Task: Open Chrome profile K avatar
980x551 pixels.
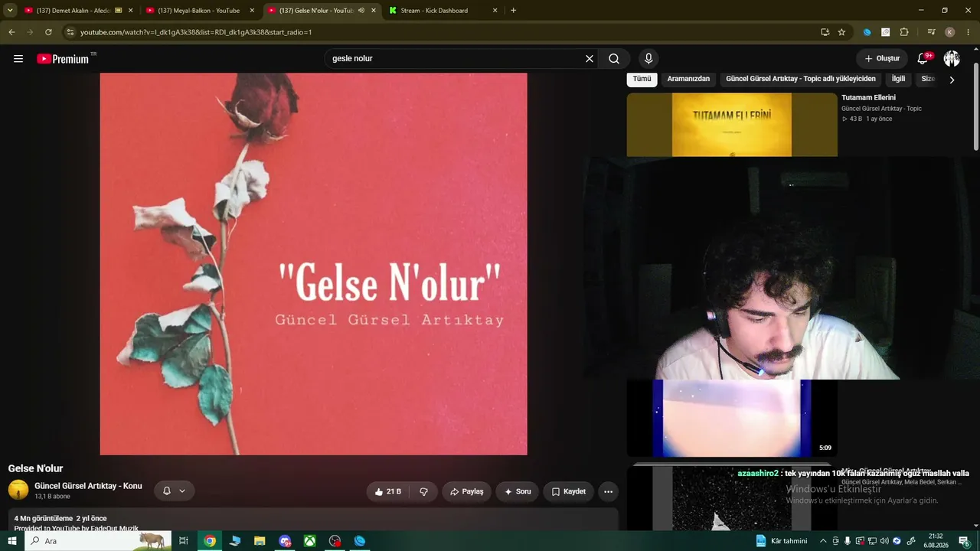Action: click(949, 32)
